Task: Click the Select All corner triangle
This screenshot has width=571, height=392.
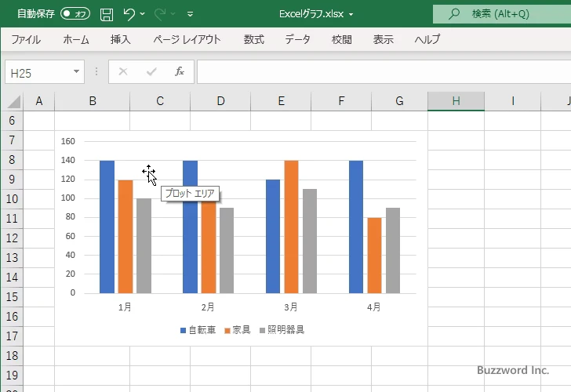Action: point(14,101)
